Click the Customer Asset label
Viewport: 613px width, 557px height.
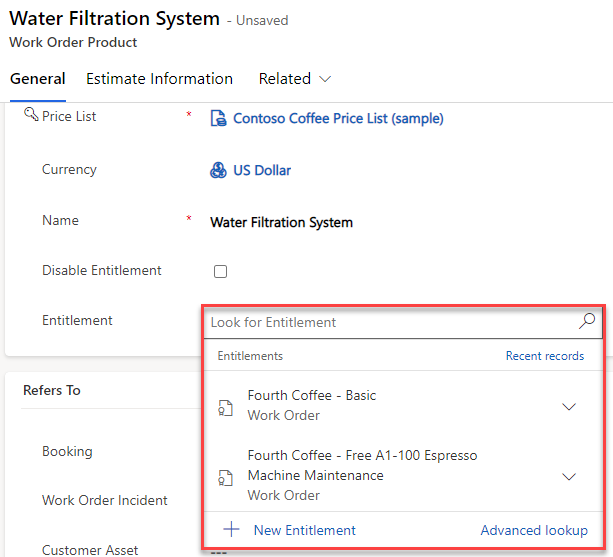coord(90,550)
